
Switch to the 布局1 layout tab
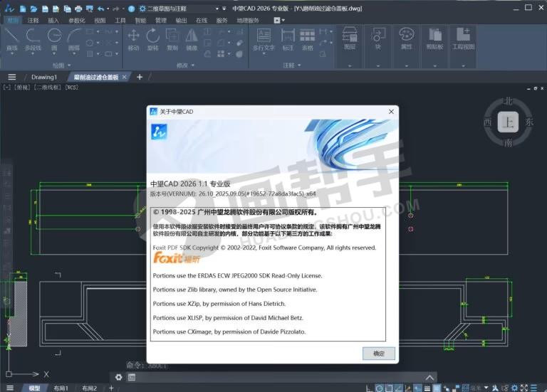[x=61, y=388]
